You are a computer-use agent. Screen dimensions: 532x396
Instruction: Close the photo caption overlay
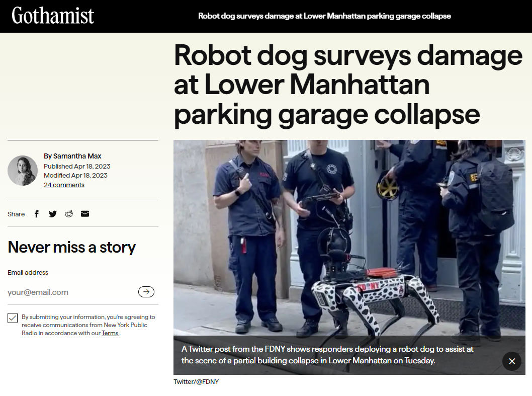[512, 361]
